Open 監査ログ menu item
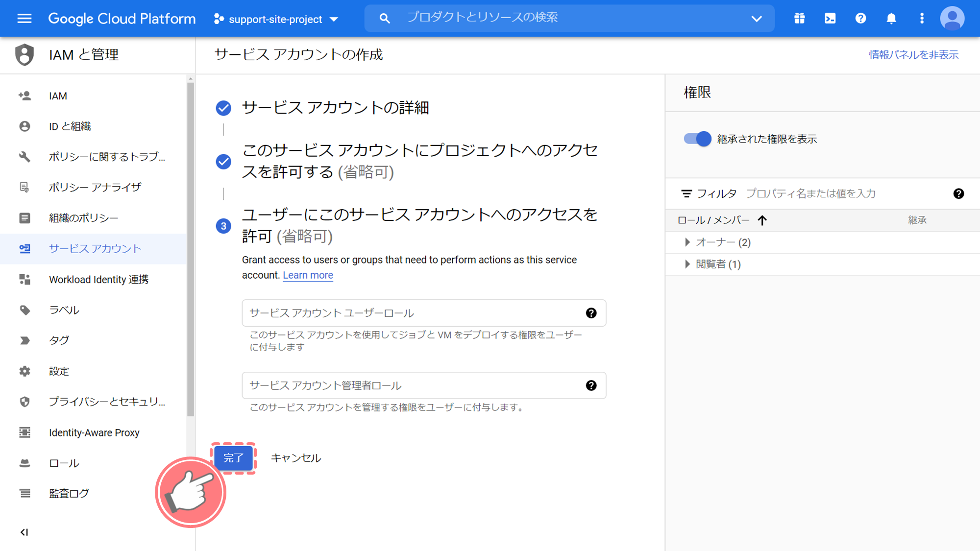 pyautogui.click(x=93, y=493)
